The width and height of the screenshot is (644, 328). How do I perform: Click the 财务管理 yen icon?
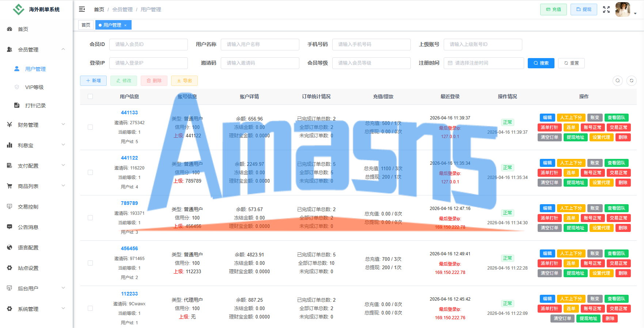[10, 125]
